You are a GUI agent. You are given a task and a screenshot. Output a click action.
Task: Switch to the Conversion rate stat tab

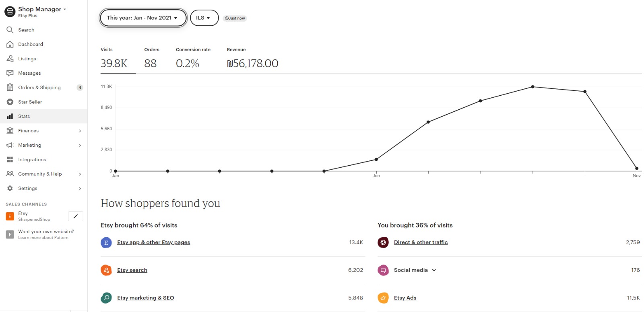[x=193, y=59]
